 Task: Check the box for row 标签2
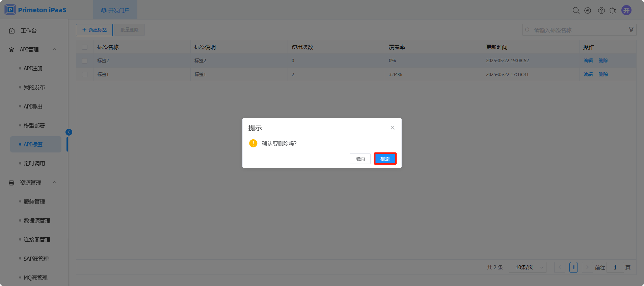(x=85, y=61)
